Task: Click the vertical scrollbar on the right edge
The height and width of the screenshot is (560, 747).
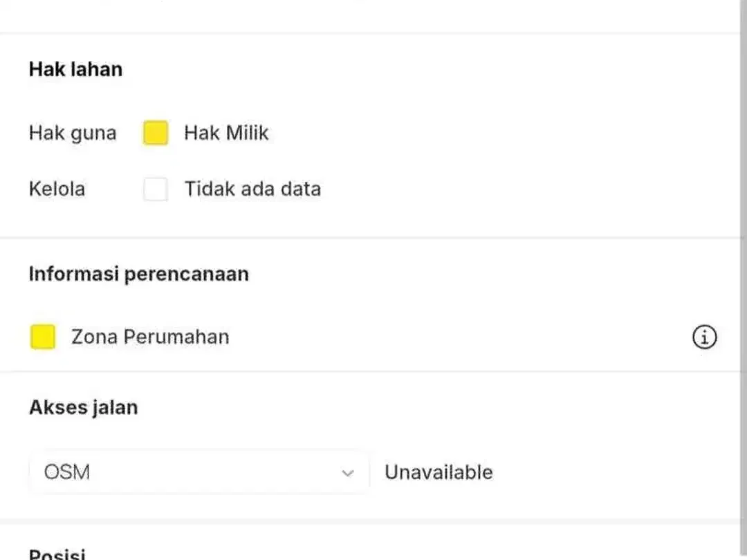Action: pyautogui.click(x=744, y=280)
